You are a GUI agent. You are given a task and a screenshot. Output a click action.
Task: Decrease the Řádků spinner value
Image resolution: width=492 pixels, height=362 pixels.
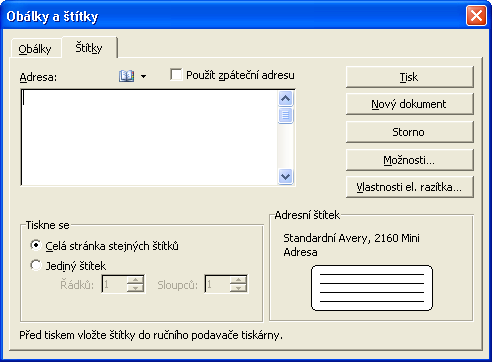point(135,288)
